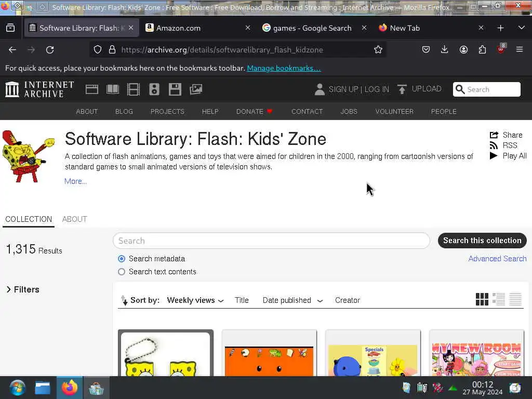
Task: Reload the current page
Action: [50, 50]
